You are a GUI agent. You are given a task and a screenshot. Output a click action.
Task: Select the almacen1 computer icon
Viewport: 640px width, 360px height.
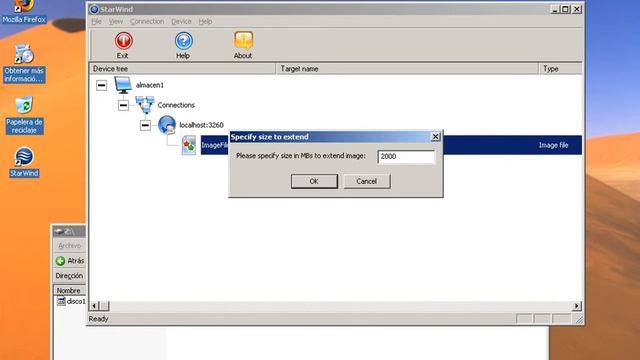123,85
